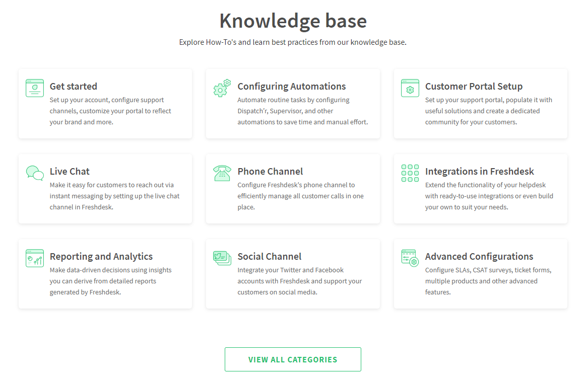
Task: Click the 'Integrate your Twitter and Facebook' description
Action: click(300, 281)
